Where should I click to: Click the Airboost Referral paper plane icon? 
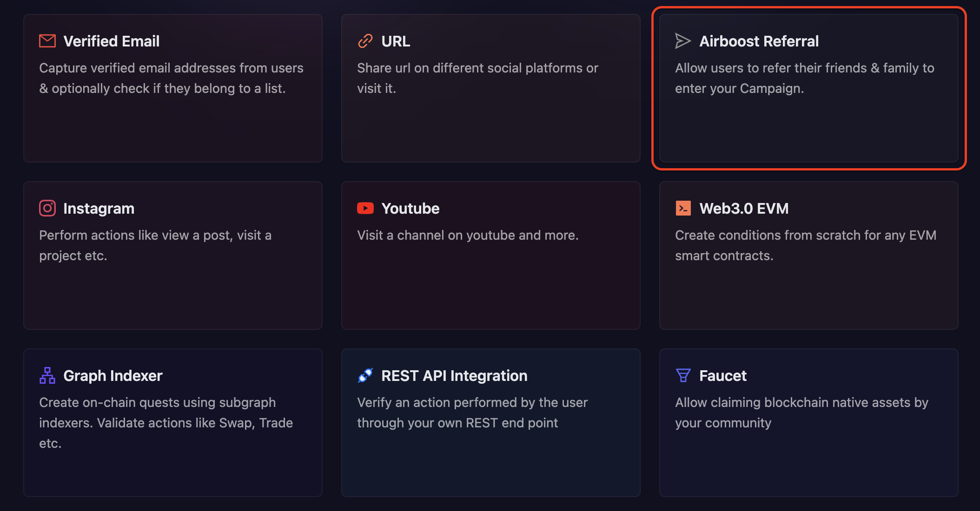[683, 41]
